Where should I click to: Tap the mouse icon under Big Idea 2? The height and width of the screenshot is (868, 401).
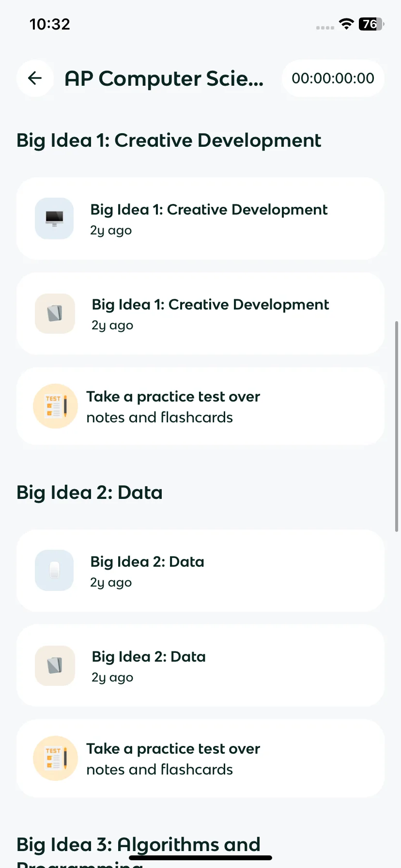54,570
